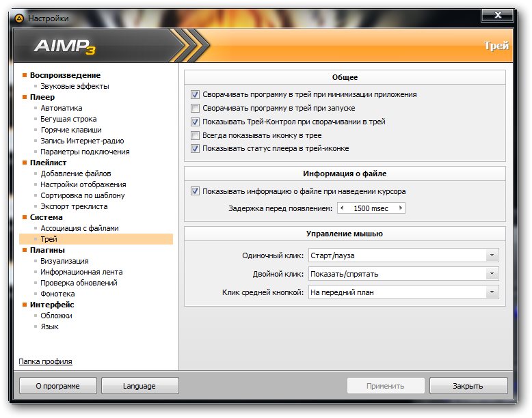Select the Обложки item under Интерфейс
This screenshot has width=532, height=418.
coord(56,316)
